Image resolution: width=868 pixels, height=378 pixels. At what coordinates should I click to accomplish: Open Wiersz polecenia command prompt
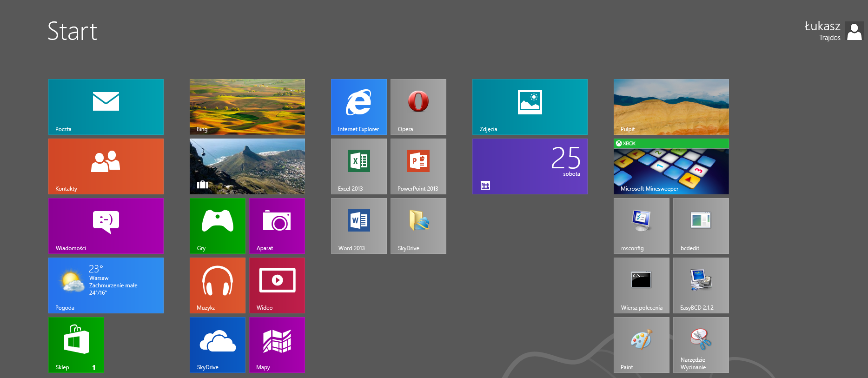(x=642, y=285)
